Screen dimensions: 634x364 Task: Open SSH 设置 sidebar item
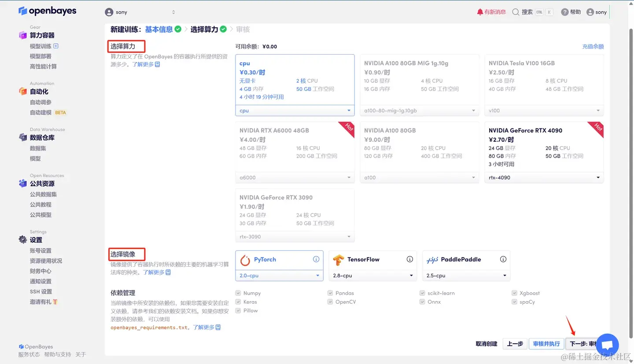41,292
